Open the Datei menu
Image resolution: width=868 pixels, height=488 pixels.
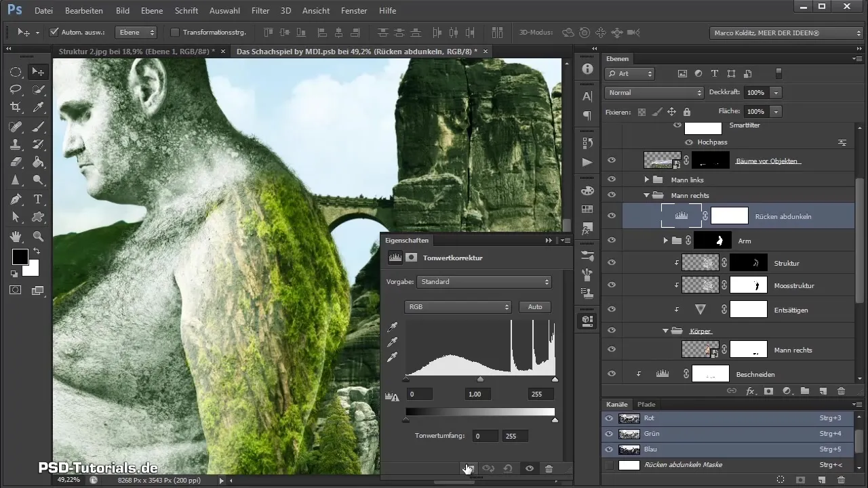43,11
